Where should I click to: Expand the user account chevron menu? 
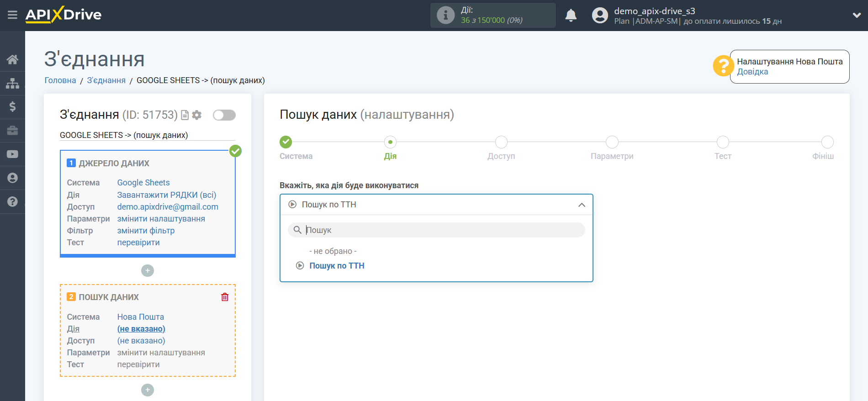pos(857,15)
